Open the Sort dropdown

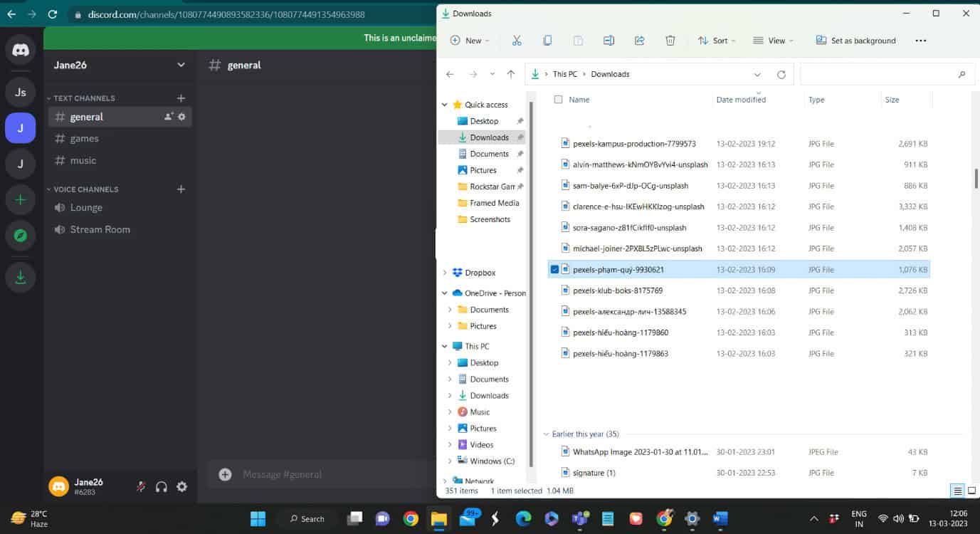[717, 41]
